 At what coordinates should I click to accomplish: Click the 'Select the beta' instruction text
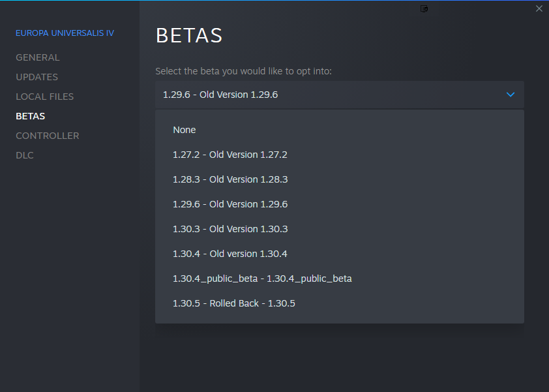243,71
